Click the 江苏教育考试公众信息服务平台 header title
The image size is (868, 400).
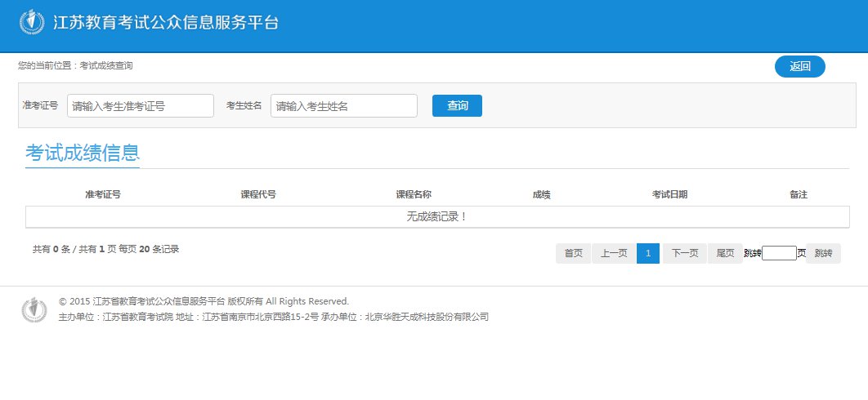pyautogui.click(x=166, y=23)
